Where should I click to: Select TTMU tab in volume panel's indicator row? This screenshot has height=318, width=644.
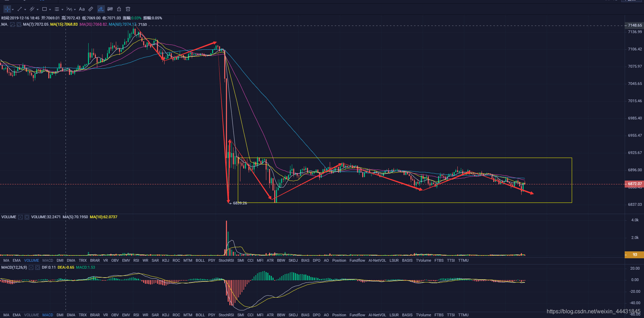[463, 261]
